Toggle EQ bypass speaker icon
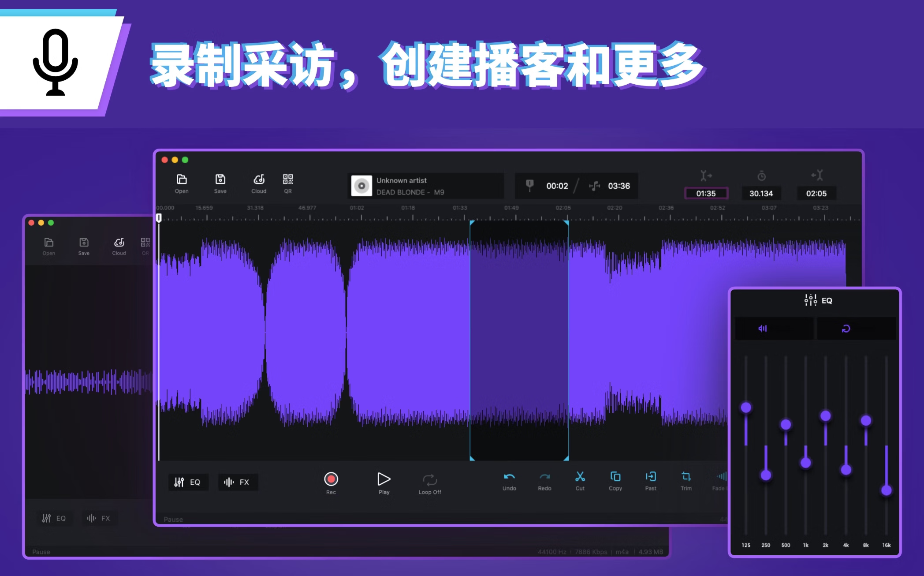The width and height of the screenshot is (924, 576). [763, 329]
